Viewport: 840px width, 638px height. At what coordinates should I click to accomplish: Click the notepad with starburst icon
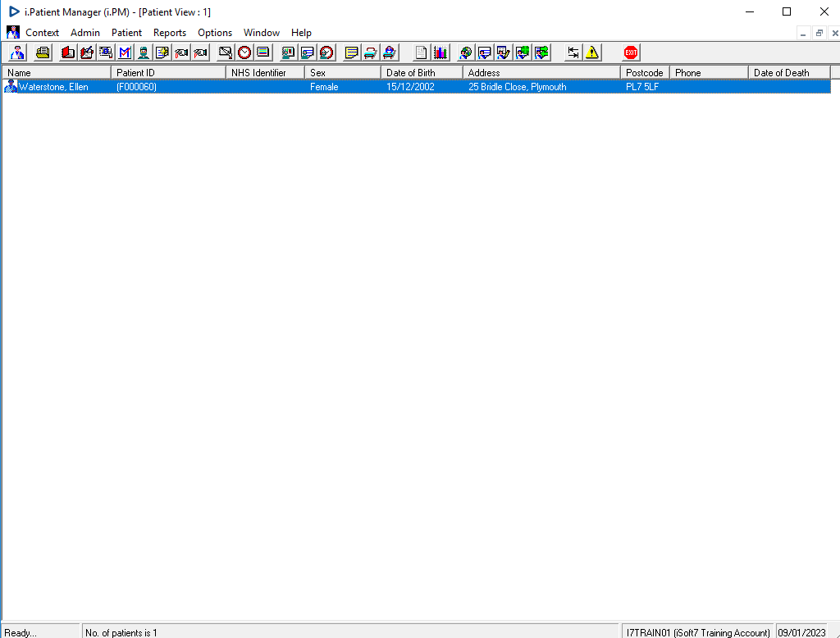click(x=162, y=52)
